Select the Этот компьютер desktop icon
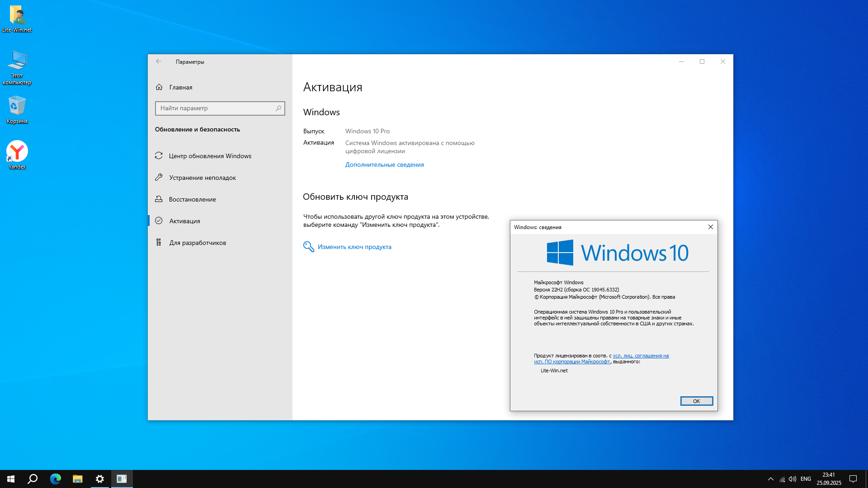The height and width of the screenshot is (488, 868). pos(17,61)
